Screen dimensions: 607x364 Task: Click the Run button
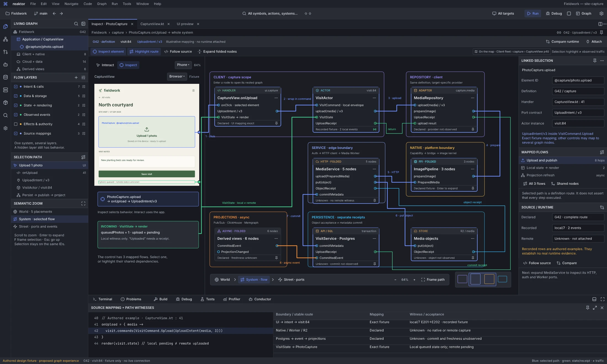[533, 14]
